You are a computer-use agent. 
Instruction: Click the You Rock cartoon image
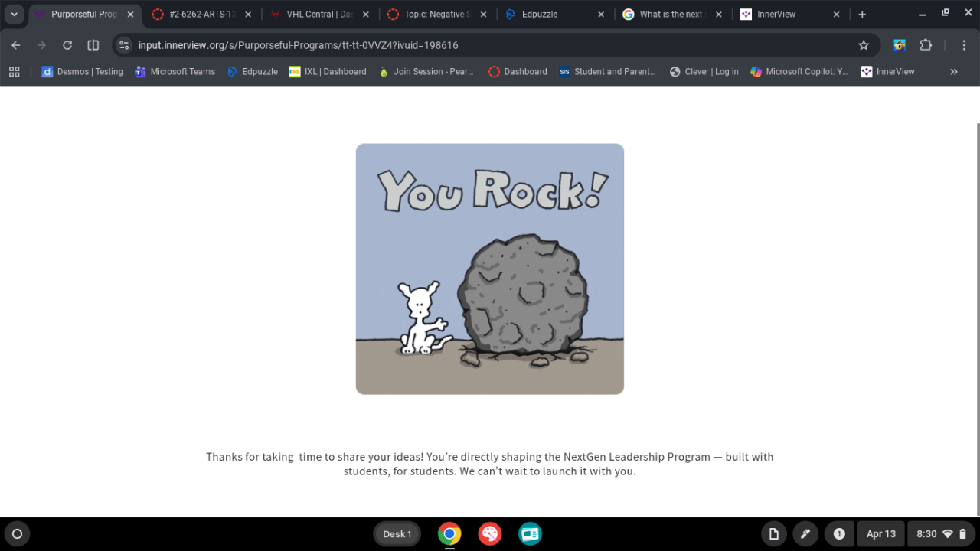(x=490, y=269)
